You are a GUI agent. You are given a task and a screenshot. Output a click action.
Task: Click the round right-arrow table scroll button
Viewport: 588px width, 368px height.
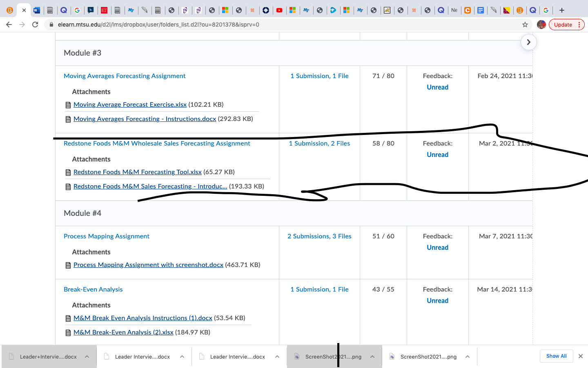click(x=528, y=42)
